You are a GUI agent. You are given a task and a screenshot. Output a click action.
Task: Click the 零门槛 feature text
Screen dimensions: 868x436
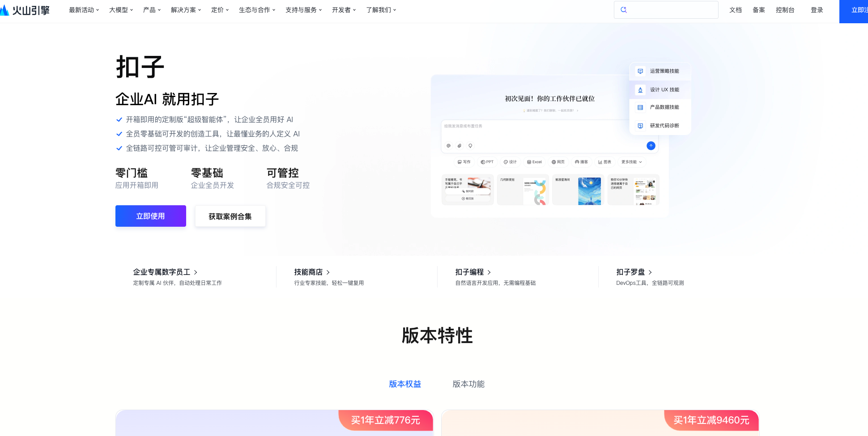(x=132, y=173)
